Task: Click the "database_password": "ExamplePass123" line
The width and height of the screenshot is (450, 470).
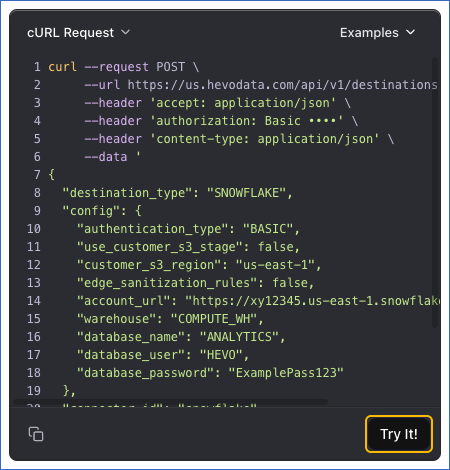Action: 210,373
